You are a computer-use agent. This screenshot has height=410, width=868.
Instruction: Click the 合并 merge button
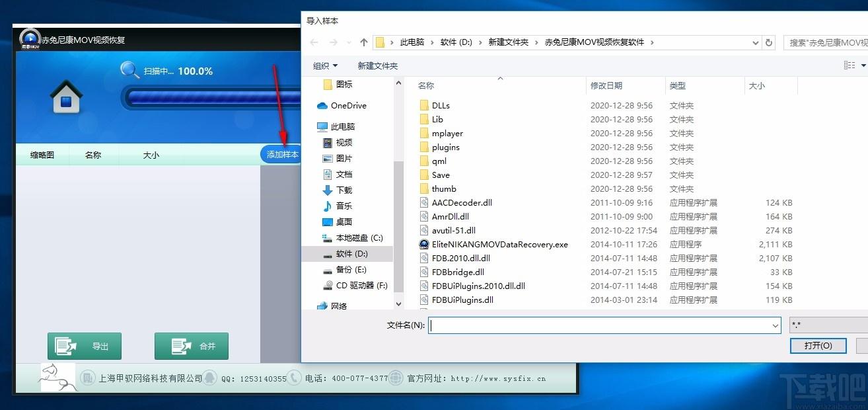192,346
